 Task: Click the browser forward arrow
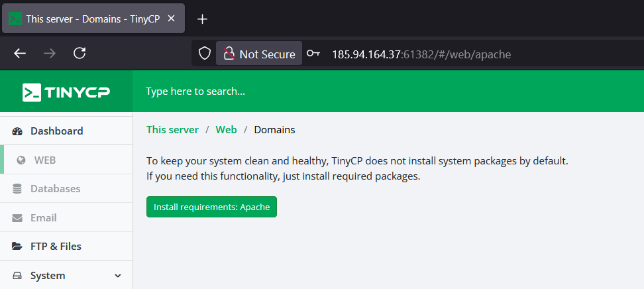(x=50, y=53)
